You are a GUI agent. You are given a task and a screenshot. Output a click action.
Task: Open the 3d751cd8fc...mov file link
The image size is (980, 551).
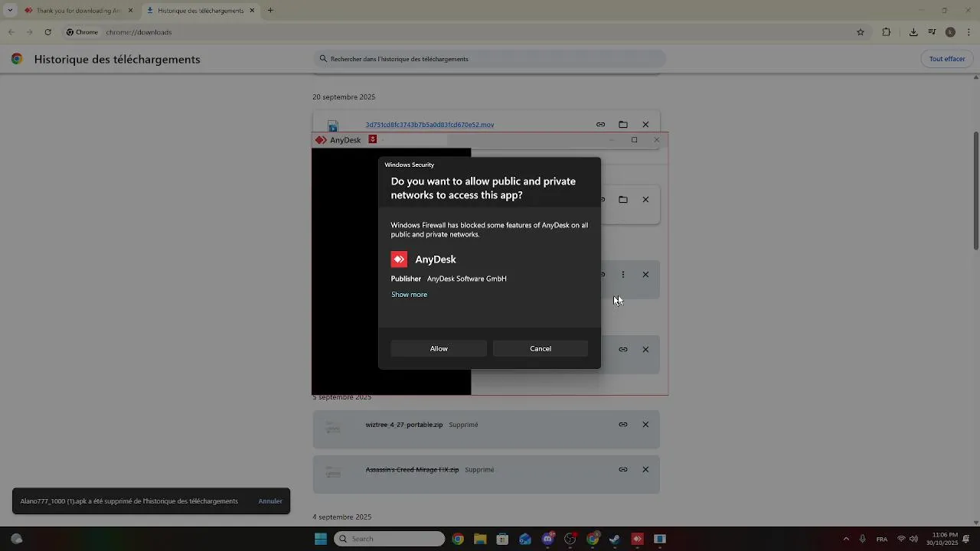coord(430,125)
